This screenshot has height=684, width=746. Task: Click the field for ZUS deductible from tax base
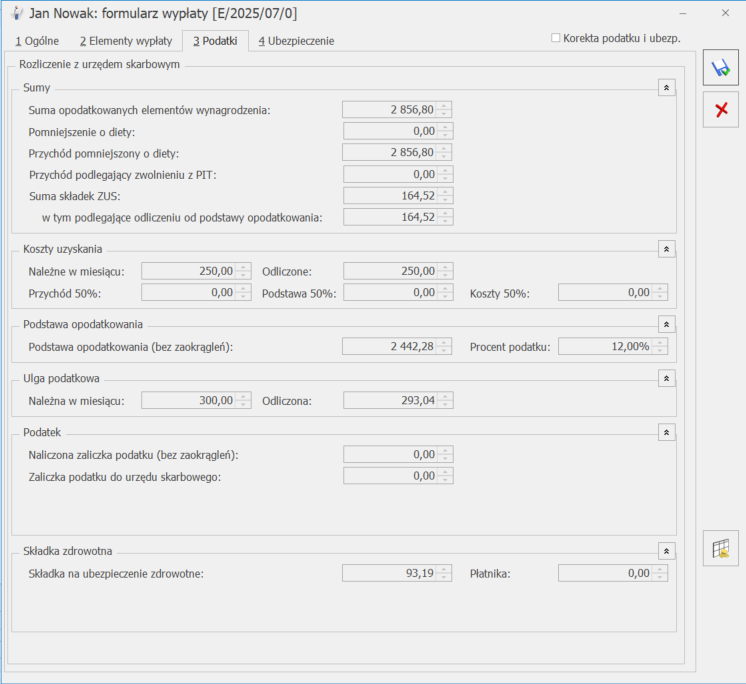pyautogui.click(x=398, y=217)
